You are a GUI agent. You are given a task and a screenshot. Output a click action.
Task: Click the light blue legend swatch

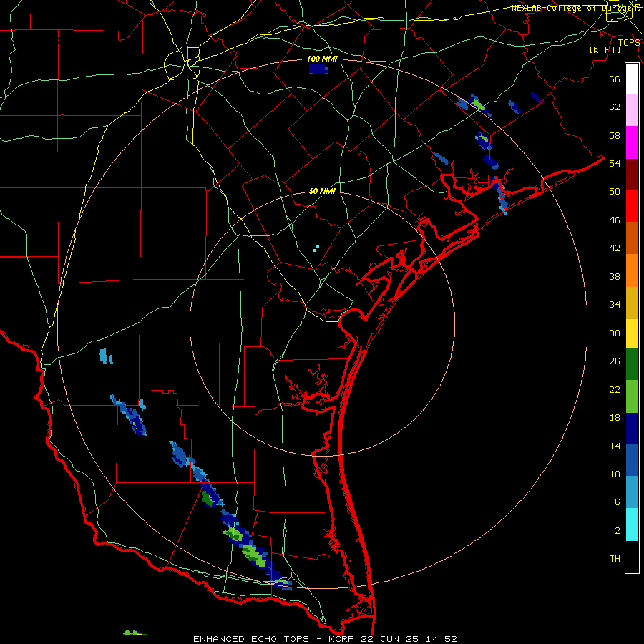click(632, 492)
